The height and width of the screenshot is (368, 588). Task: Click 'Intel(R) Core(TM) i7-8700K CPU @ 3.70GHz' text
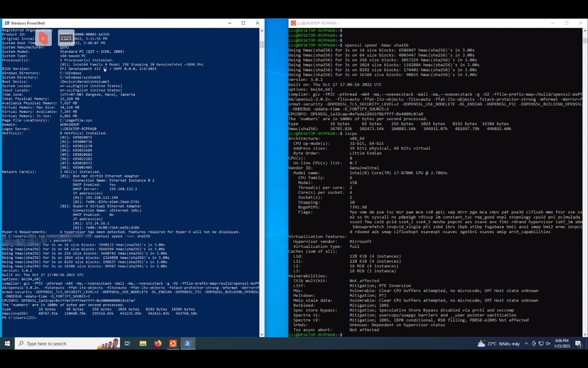click(x=399, y=173)
